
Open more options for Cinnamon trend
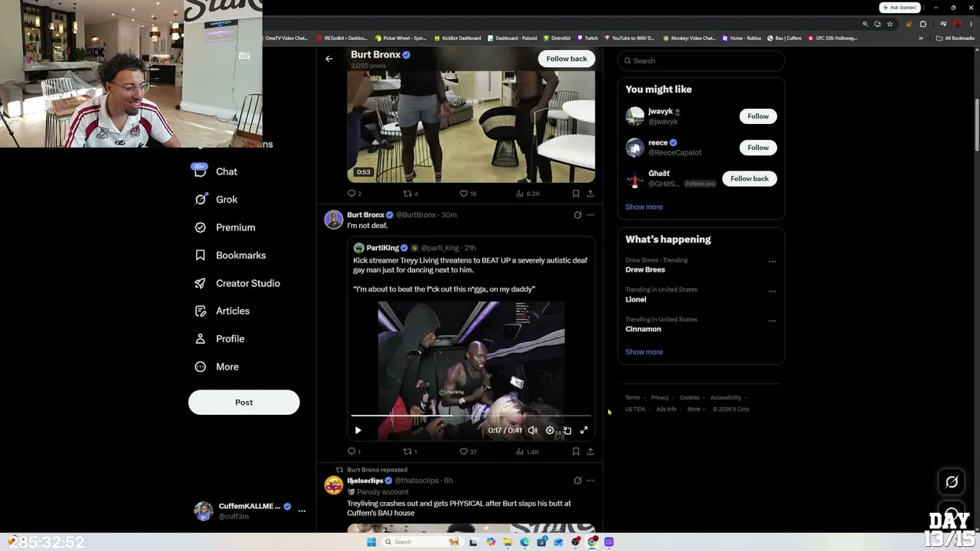pos(772,321)
